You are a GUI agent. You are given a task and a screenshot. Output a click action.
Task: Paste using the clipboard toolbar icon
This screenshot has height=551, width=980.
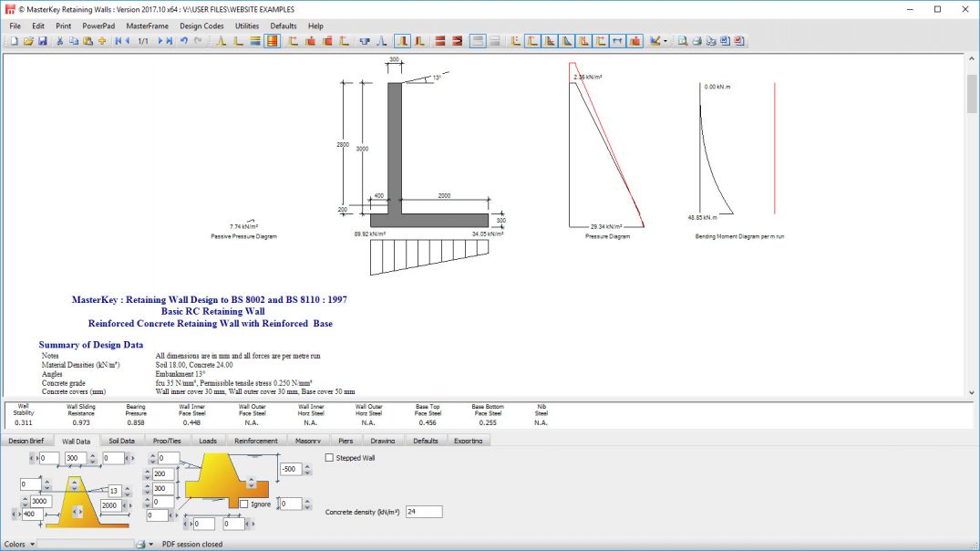click(x=88, y=41)
